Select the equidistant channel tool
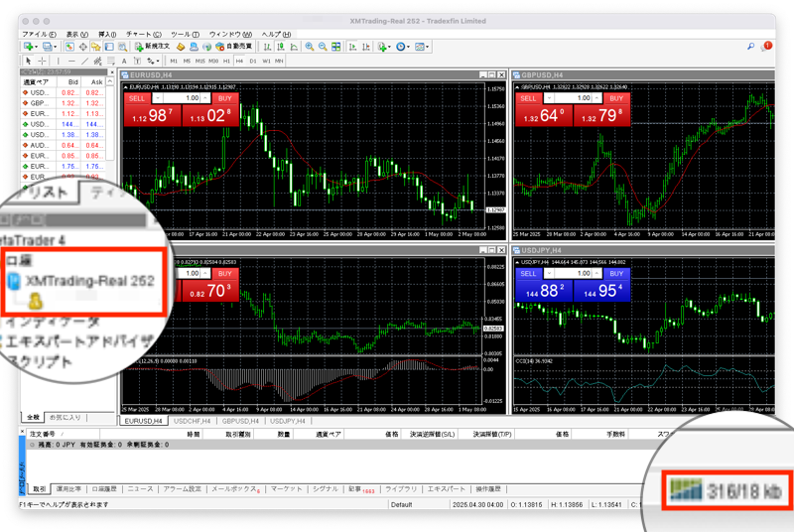The image size is (794, 532). pyautogui.click(x=97, y=61)
